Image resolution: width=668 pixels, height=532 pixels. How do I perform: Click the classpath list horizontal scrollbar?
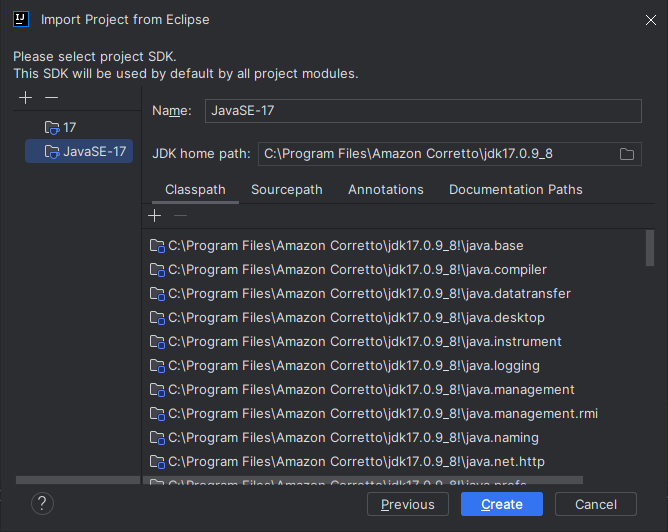click(363, 480)
